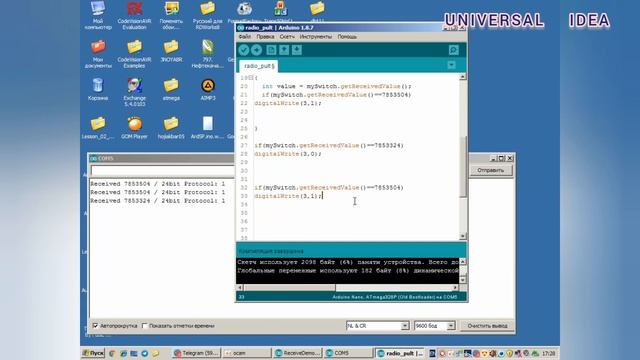The height and width of the screenshot is (360, 640).
Task: Click the 'Received 7853324' line in serial monitor
Action: (158, 201)
